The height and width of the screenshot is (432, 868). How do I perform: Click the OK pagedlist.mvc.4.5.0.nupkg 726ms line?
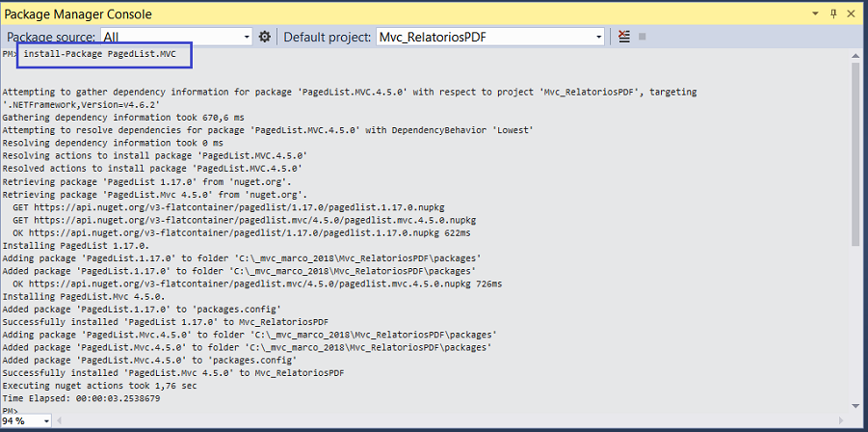(x=257, y=283)
